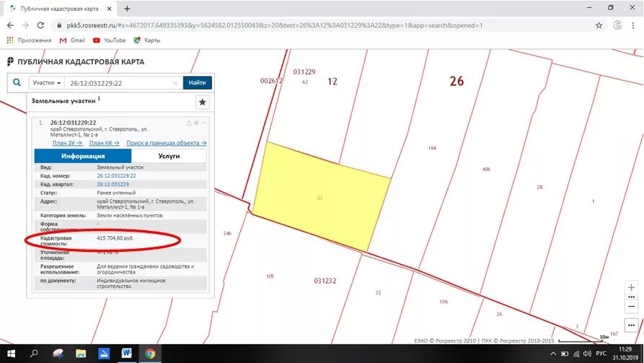Click the warning triangle icon on result card

pos(188,123)
